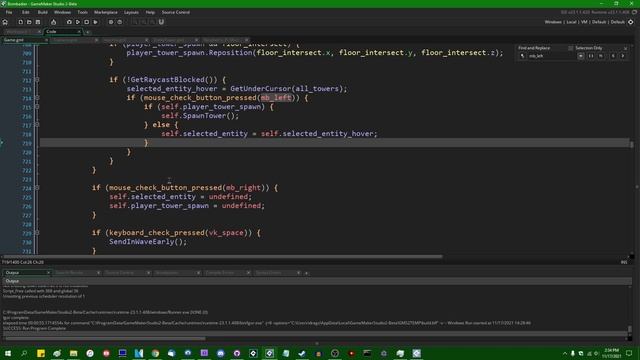This screenshot has height=360, width=640.
Task: Click the Output panel horizontal scrollbar
Action: click(x=104, y=338)
